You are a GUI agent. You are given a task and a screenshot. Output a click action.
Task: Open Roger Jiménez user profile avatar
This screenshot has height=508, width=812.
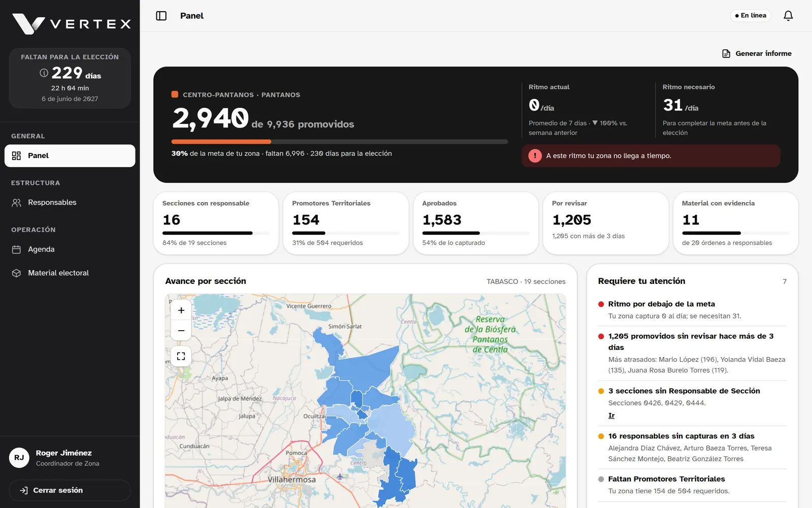19,458
